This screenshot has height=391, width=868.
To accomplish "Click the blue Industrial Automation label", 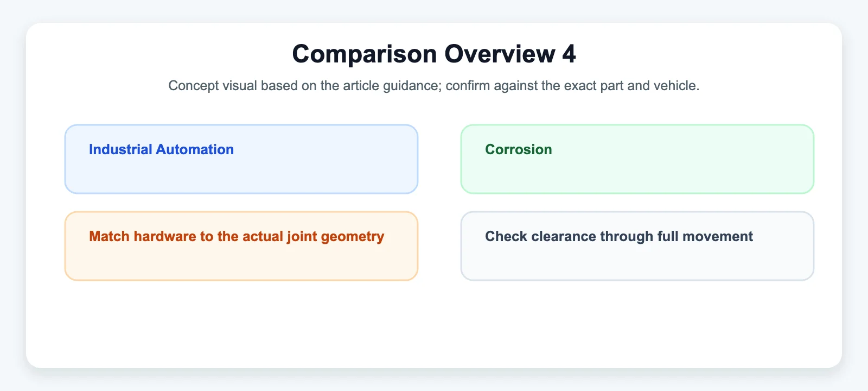I will 161,149.
